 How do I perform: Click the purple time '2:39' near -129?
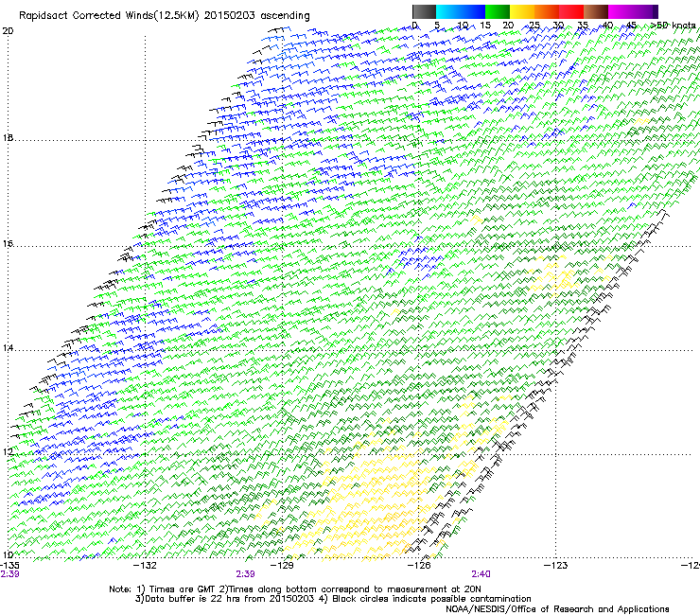click(246, 574)
